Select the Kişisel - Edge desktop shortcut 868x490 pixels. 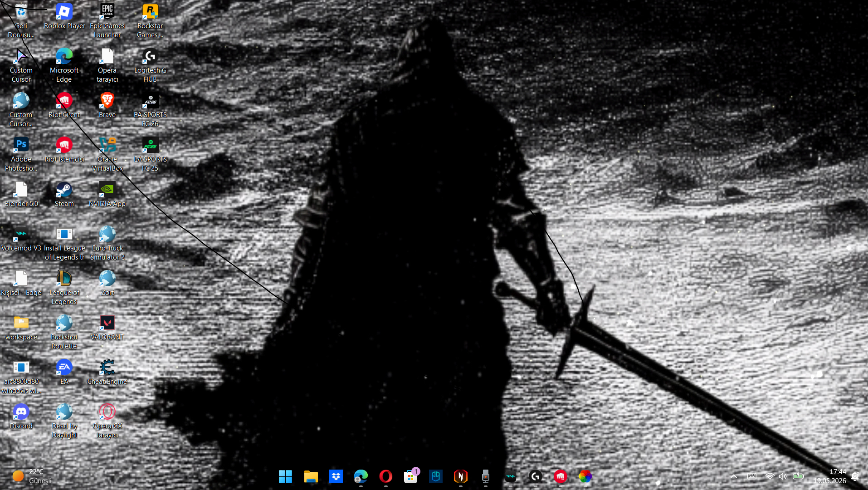tap(21, 284)
